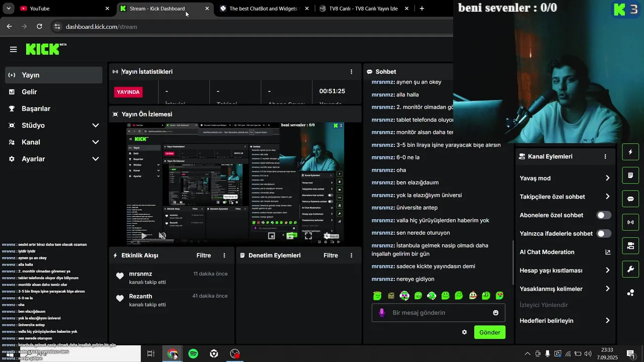Open Yasaklanmış kelimeler options arrow
This screenshot has width=644, height=362.
(x=607, y=289)
